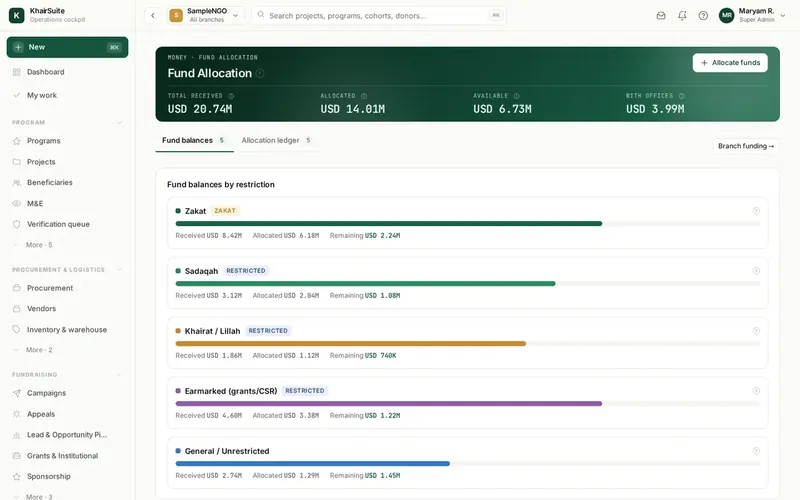The width and height of the screenshot is (800, 500).
Task: Collapse the PROGRAM sidebar section
Action: coord(119,122)
